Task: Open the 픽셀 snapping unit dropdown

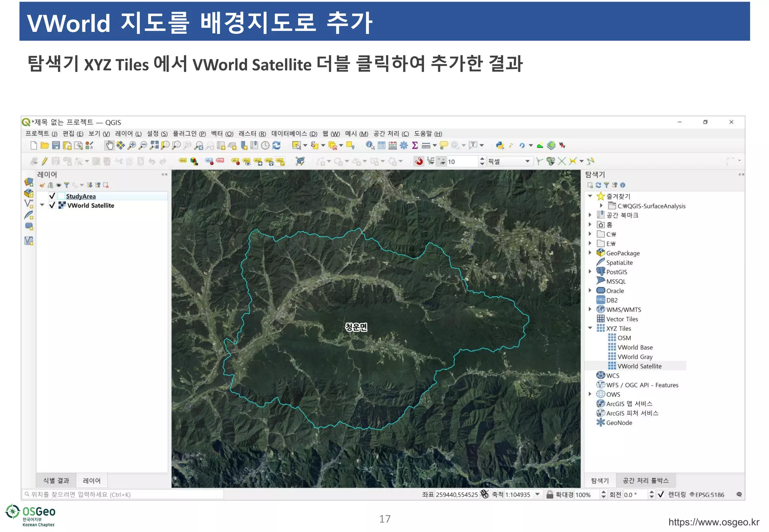Action: [x=510, y=161]
